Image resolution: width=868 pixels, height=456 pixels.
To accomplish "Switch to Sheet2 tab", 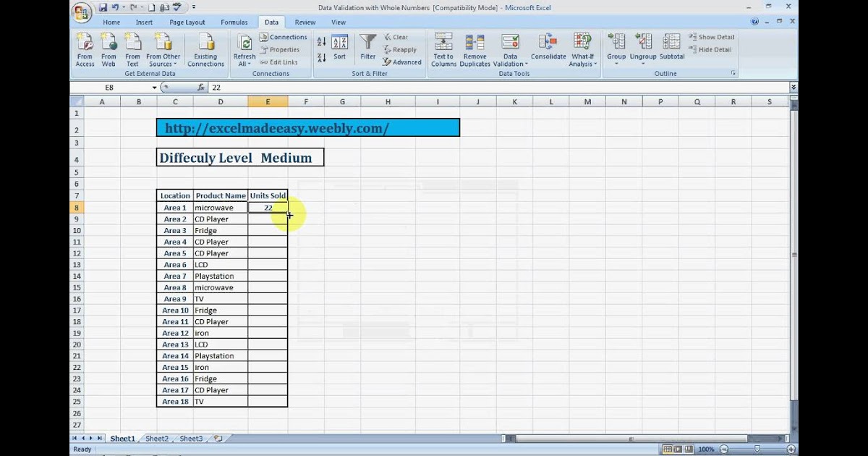I will pos(157,439).
